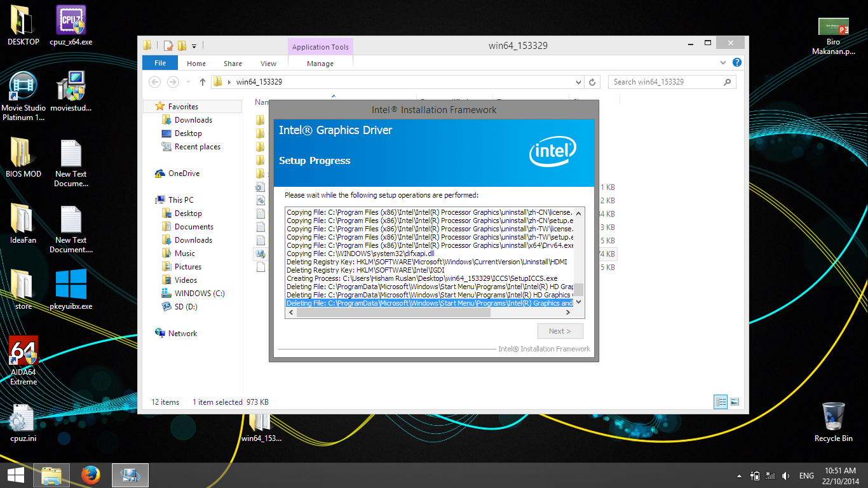Image resolution: width=868 pixels, height=488 pixels.
Task: Click ENG input language indicator
Action: pos(806,476)
